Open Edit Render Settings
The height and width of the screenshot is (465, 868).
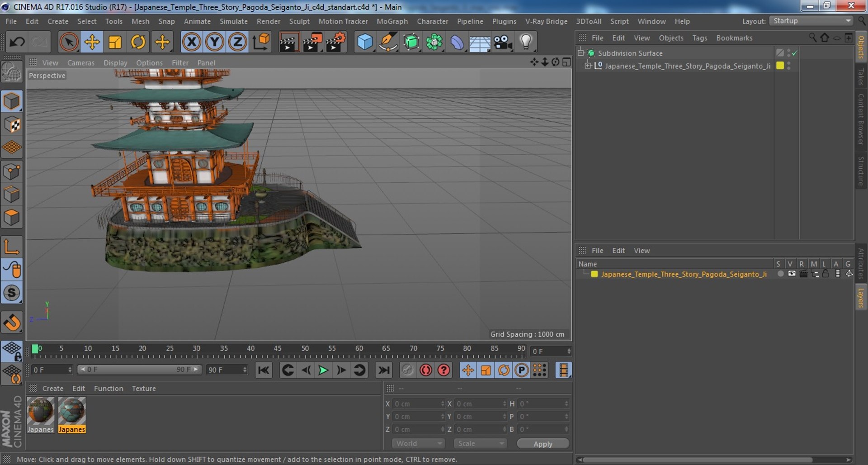point(336,42)
